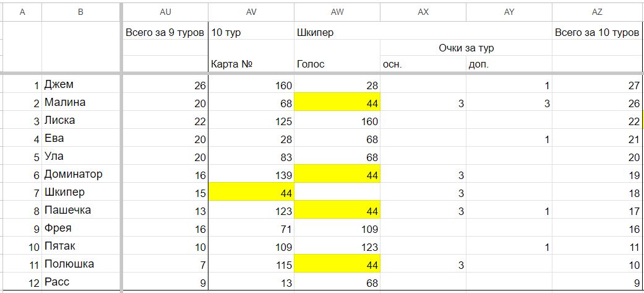Viewport: 644px width, 293px height.
Task: Click column AZ header
Action: pyautogui.click(x=597, y=12)
